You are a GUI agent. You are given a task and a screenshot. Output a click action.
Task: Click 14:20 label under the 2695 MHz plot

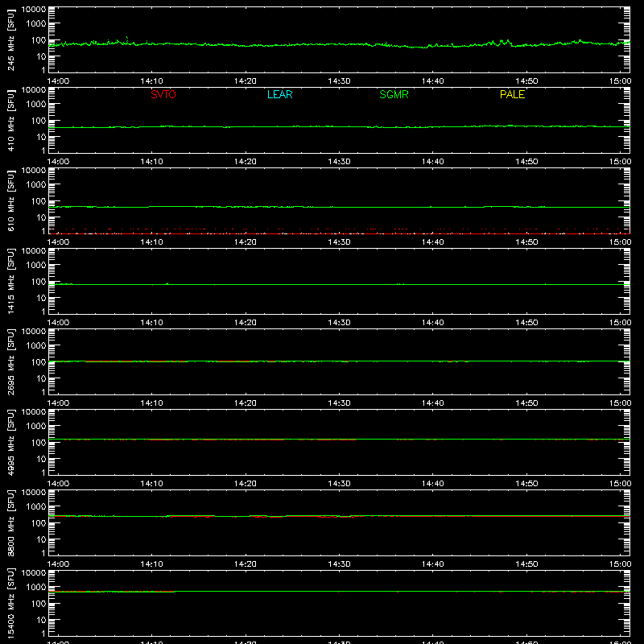pyautogui.click(x=246, y=403)
